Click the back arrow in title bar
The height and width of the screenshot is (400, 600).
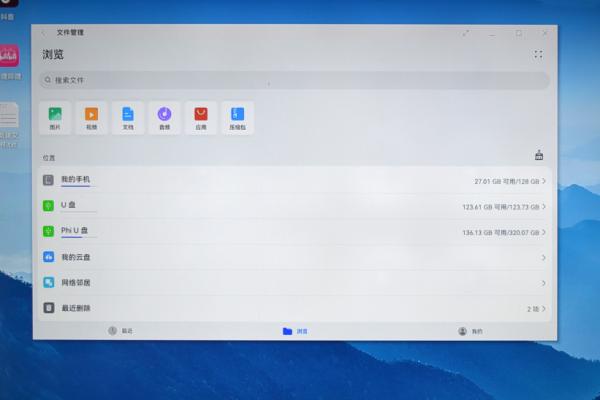click(x=44, y=33)
